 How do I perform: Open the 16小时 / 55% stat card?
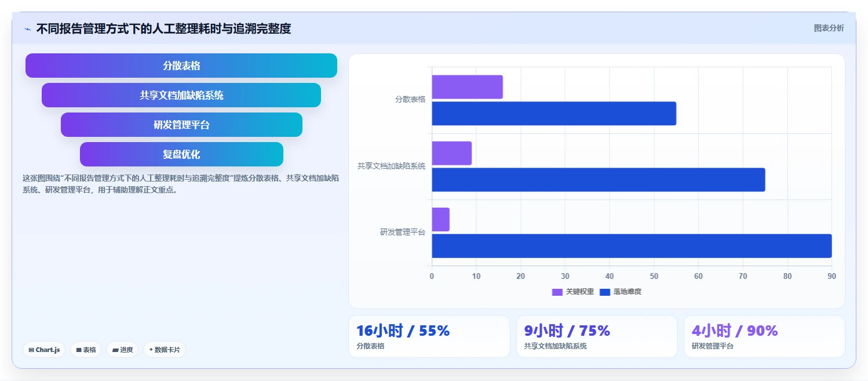[x=429, y=336]
